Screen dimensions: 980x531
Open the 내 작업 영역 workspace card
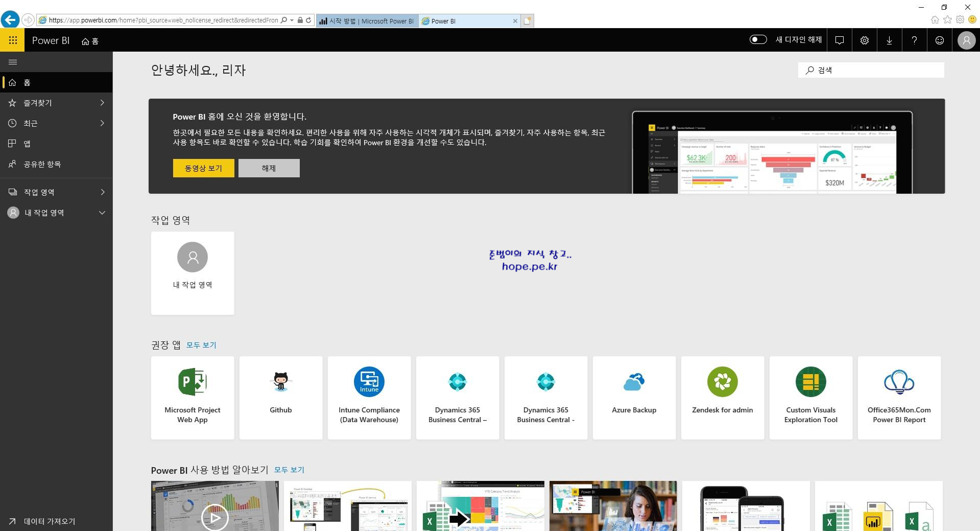193,273
